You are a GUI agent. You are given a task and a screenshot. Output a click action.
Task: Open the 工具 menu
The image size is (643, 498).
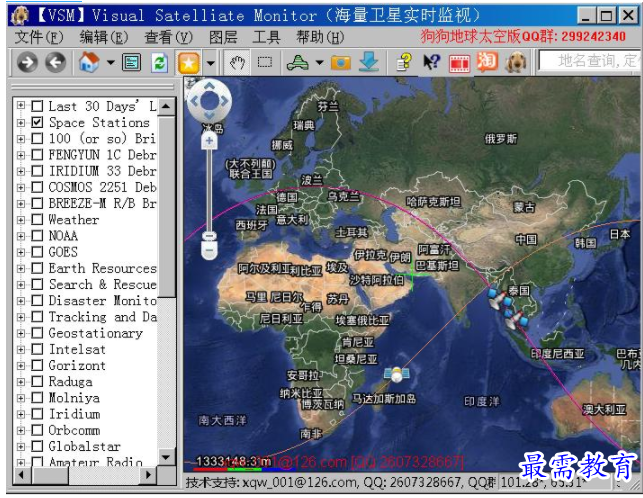(x=266, y=37)
